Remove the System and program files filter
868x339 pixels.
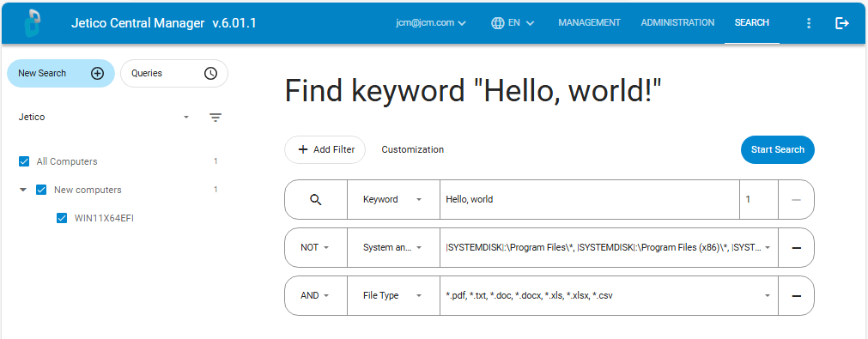(797, 248)
